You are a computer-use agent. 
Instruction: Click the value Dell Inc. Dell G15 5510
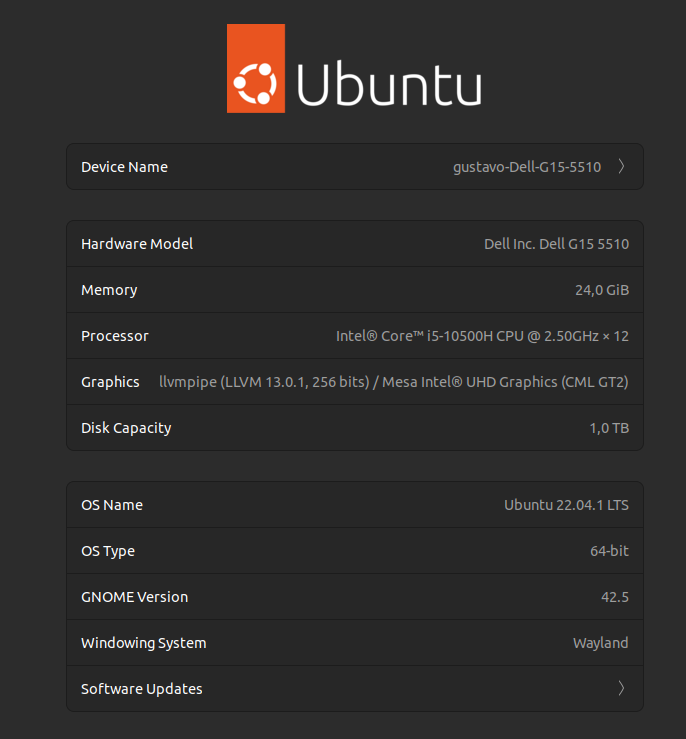pyautogui.click(x=556, y=244)
